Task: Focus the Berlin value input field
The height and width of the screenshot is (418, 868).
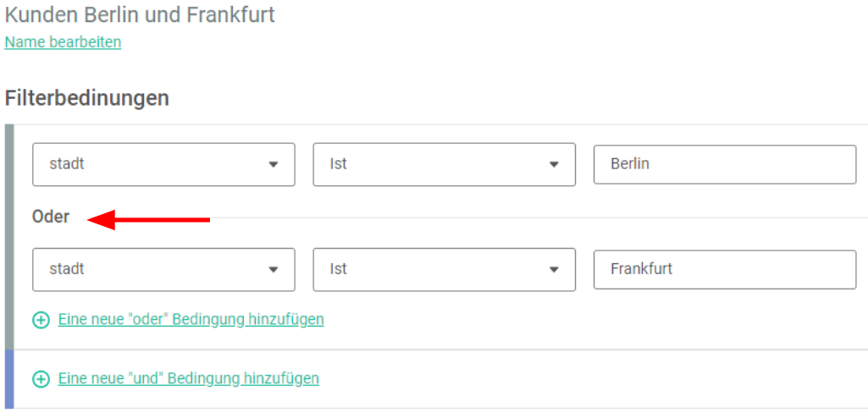Action: point(725,165)
